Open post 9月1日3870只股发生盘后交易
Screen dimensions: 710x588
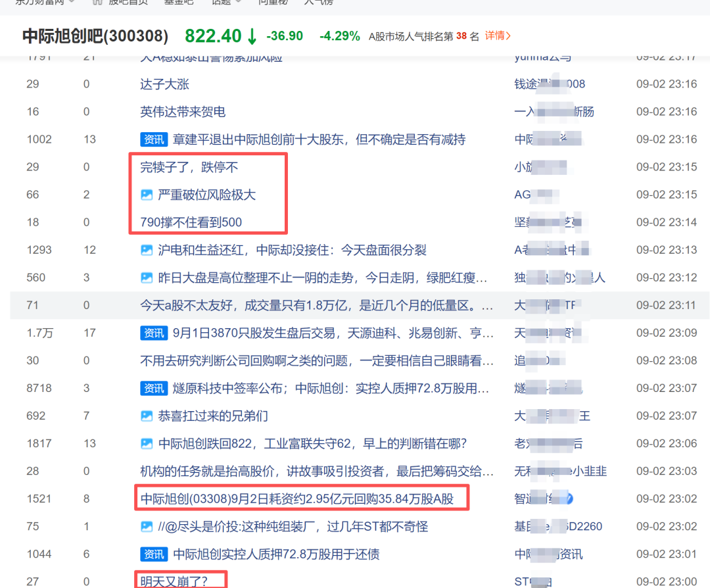[333, 333]
